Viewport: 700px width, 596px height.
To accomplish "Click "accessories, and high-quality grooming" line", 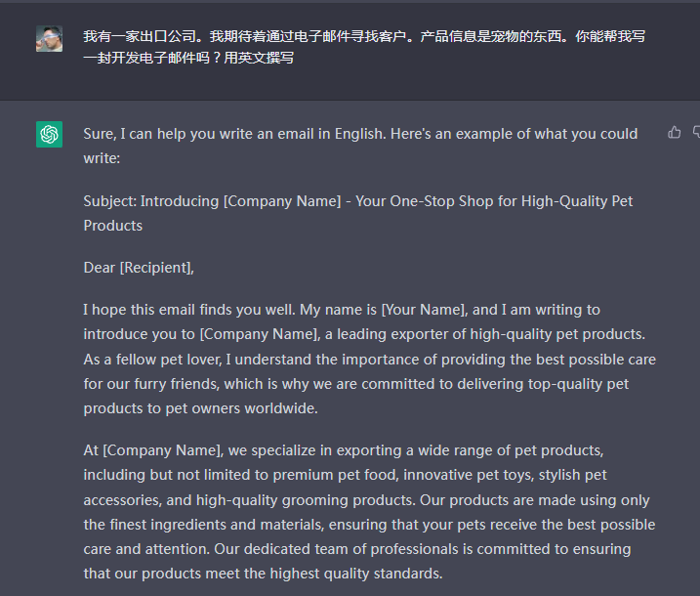I will pyautogui.click(x=366, y=500).
